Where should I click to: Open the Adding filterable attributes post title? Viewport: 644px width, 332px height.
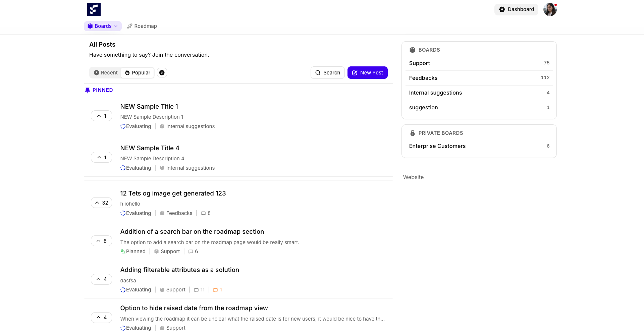(180, 270)
